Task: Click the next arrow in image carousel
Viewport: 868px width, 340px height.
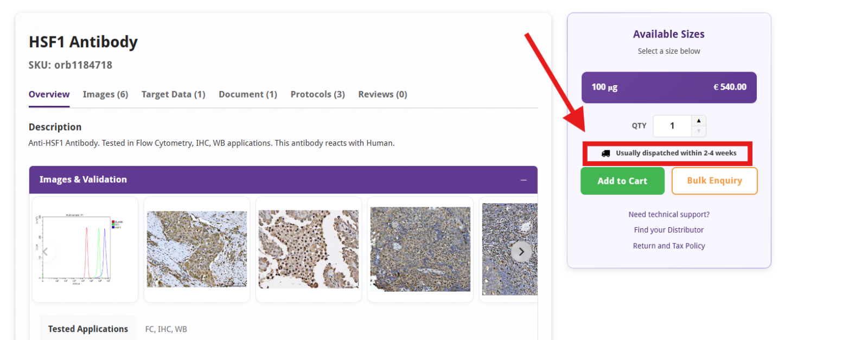Action: tap(521, 252)
